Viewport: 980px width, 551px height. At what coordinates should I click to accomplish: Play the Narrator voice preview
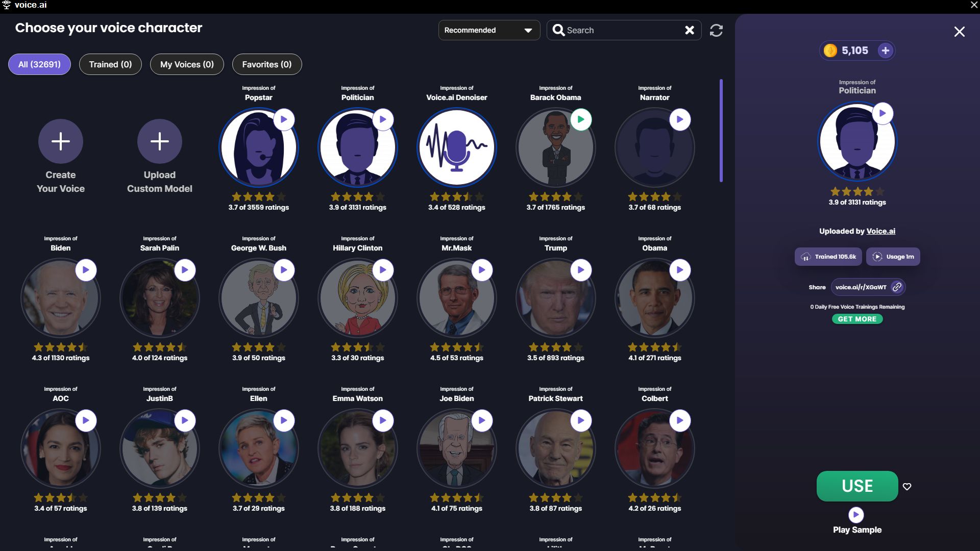pyautogui.click(x=680, y=119)
